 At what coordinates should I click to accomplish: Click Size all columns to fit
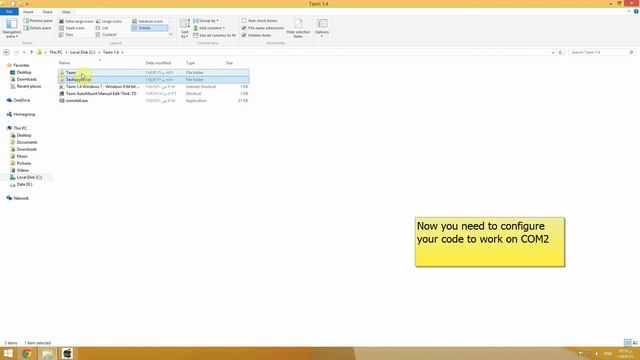tap(214, 35)
